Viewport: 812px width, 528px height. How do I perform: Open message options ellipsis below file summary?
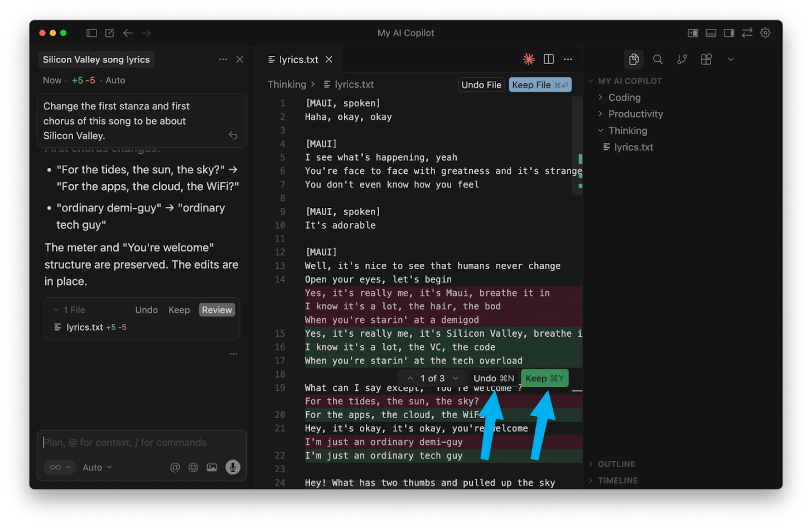(x=233, y=353)
